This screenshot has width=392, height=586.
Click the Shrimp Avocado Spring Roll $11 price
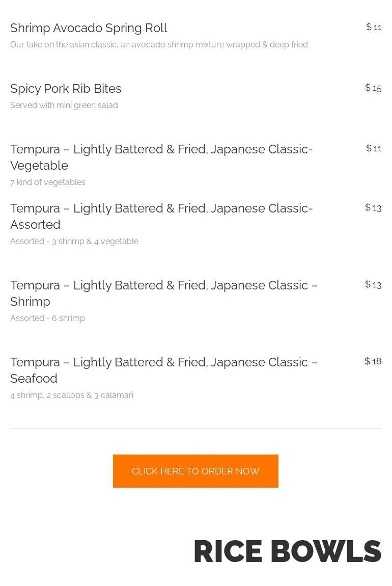click(x=374, y=27)
